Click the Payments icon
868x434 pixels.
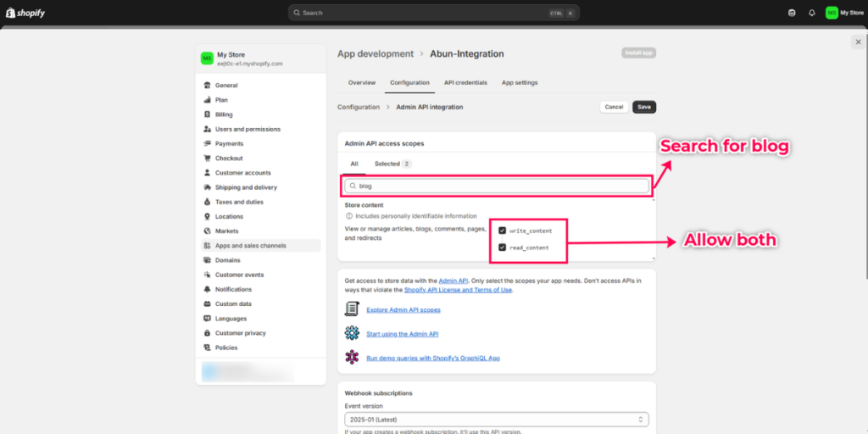(207, 144)
